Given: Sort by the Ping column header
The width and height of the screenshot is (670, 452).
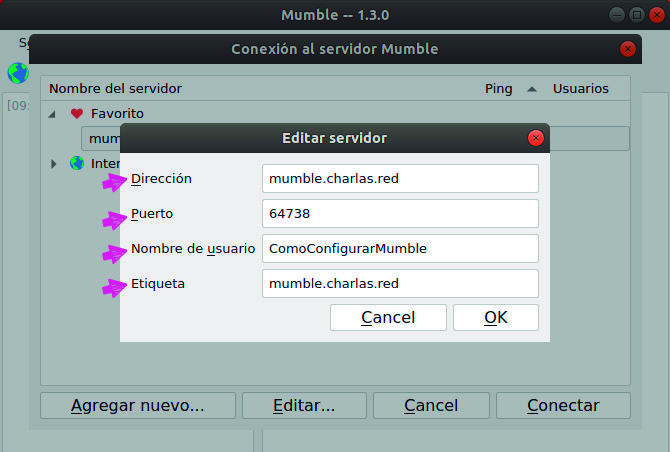Looking at the screenshot, I should [498, 89].
